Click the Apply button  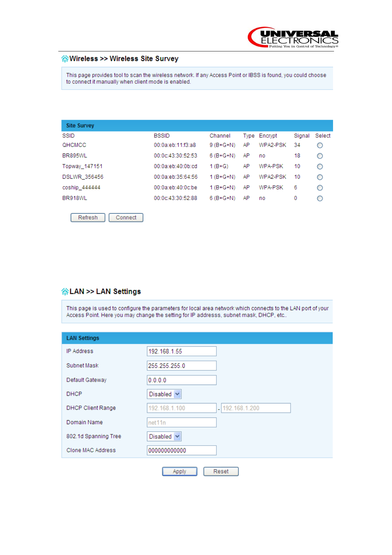click(180, 471)
